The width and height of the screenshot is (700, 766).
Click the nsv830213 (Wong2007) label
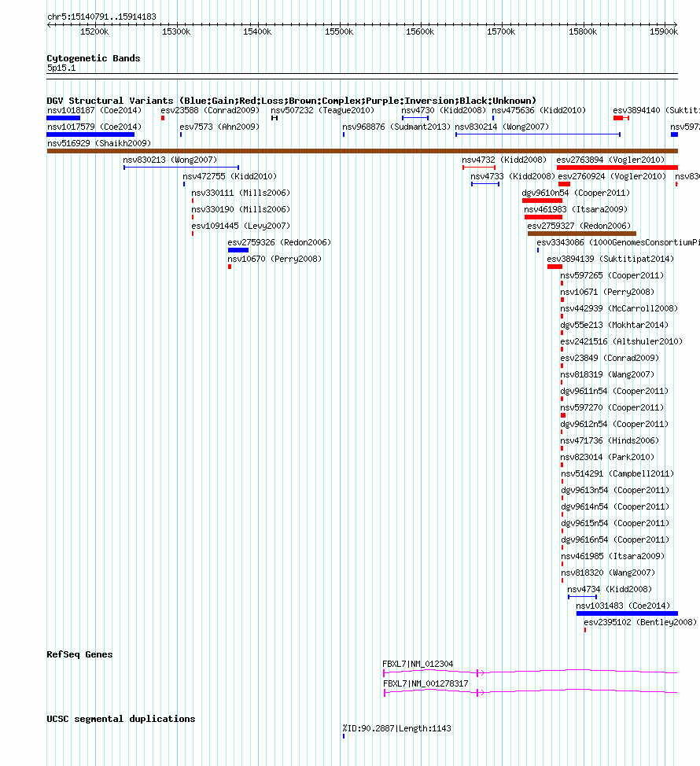pyautogui.click(x=170, y=160)
